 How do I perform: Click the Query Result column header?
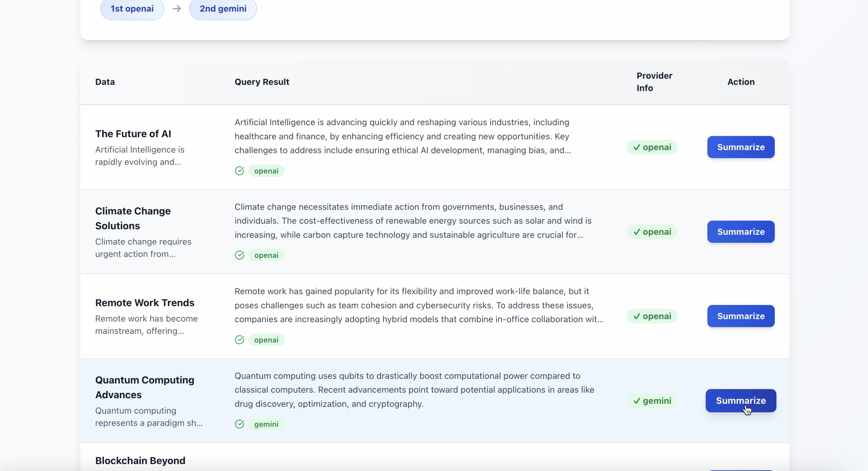(261, 82)
